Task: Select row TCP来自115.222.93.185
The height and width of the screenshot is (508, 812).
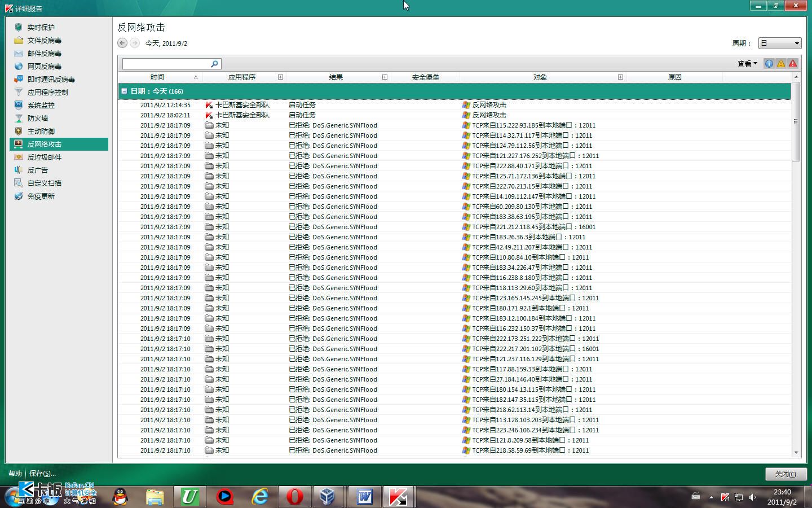Action: click(x=454, y=125)
